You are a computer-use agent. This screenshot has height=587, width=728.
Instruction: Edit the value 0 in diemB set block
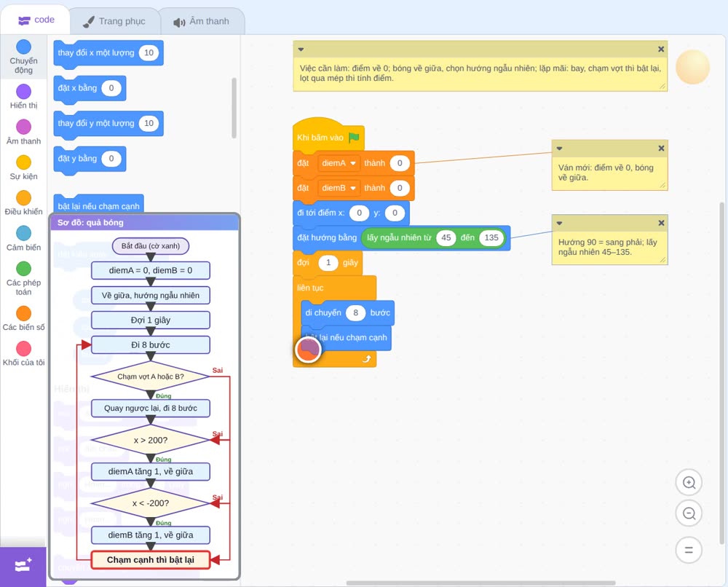point(399,188)
